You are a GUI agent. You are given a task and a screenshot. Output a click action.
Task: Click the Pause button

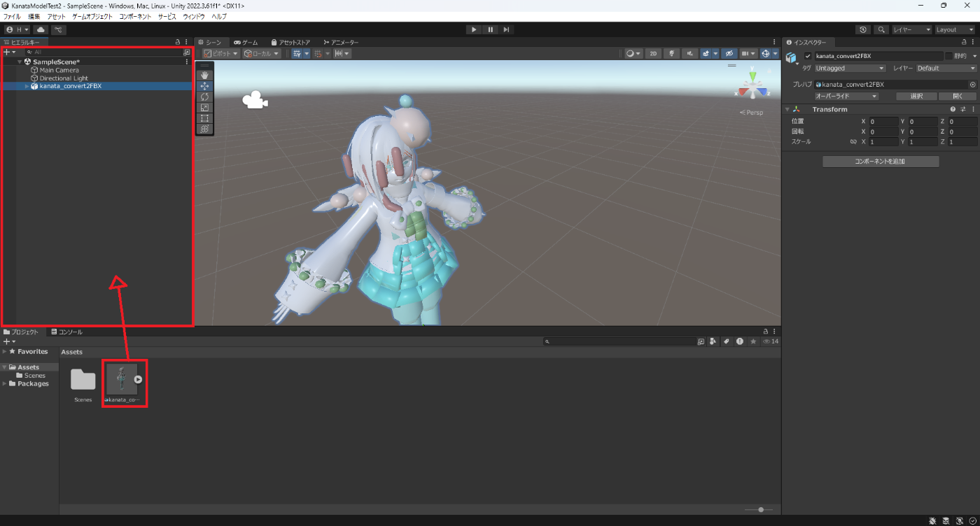(x=490, y=29)
